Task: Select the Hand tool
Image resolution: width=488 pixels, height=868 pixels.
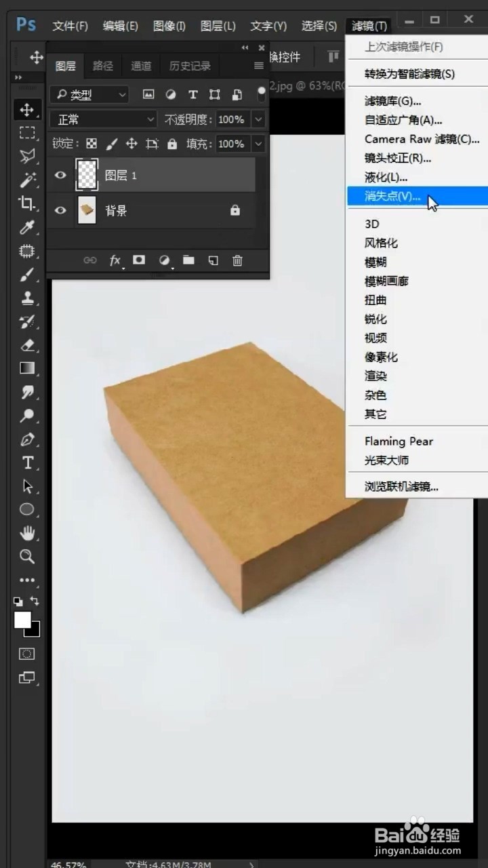Action: 26,533
